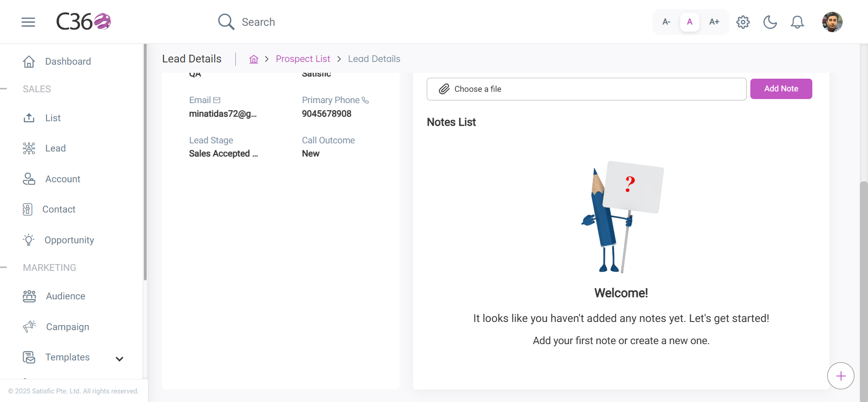The image size is (868, 402).
Task: Open notifications bell
Action: 797,22
